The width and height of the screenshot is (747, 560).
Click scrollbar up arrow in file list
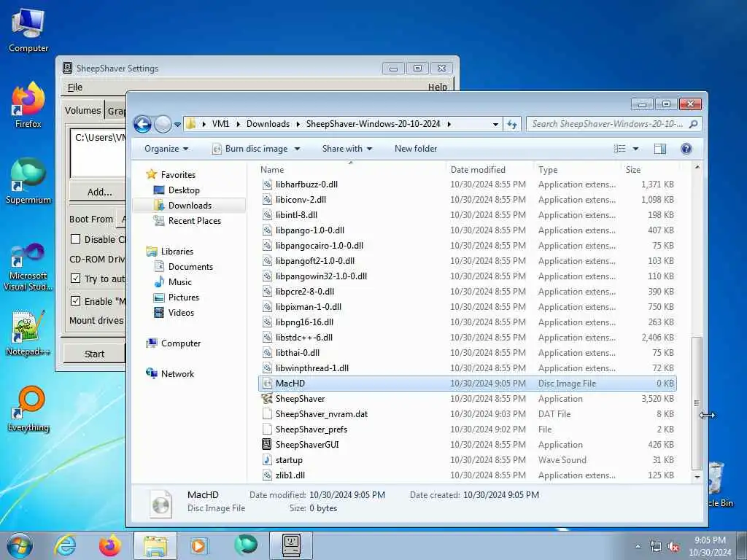(x=697, y=167)
